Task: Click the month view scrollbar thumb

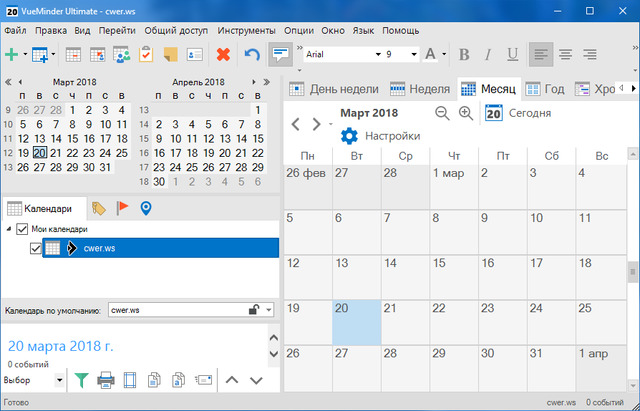Action: (x=633, y=272)
